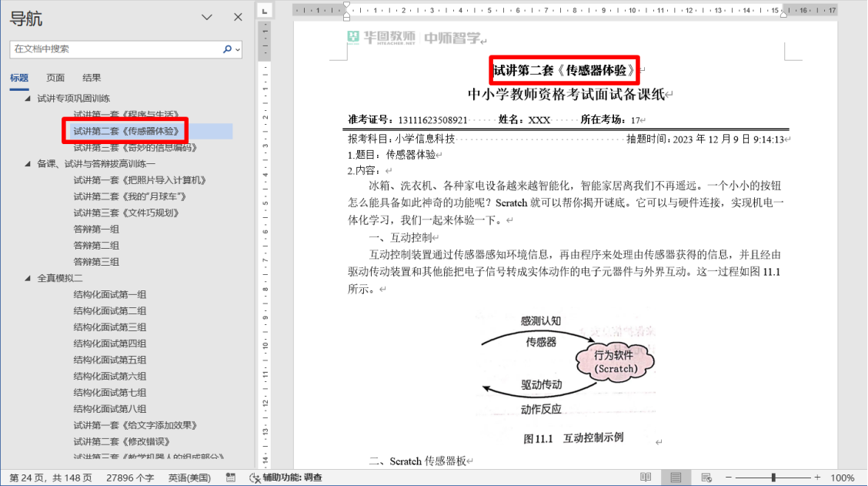The width and height of the screenshot is (868, 486).
Task: Switch to Web Layout view
Action: pyautogui.click(x=706, y=478)
